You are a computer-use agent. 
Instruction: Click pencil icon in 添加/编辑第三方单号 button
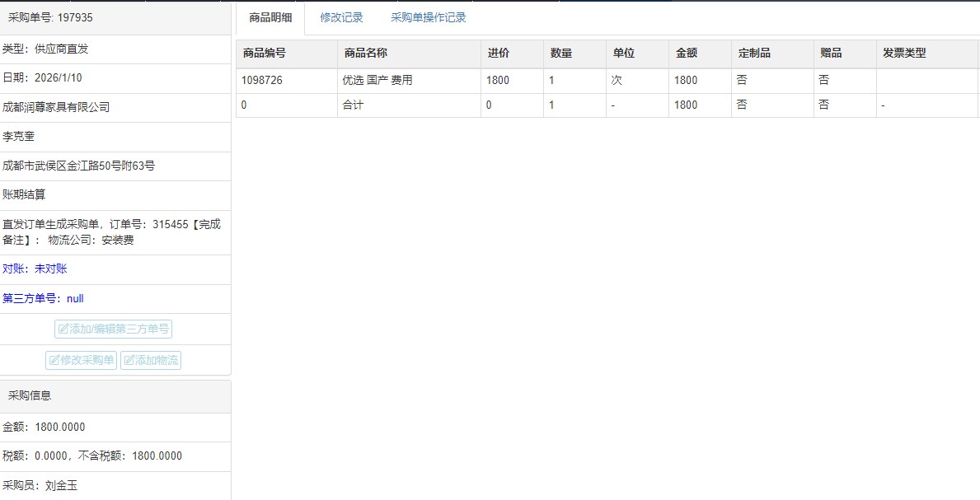[x=63, y=329]
